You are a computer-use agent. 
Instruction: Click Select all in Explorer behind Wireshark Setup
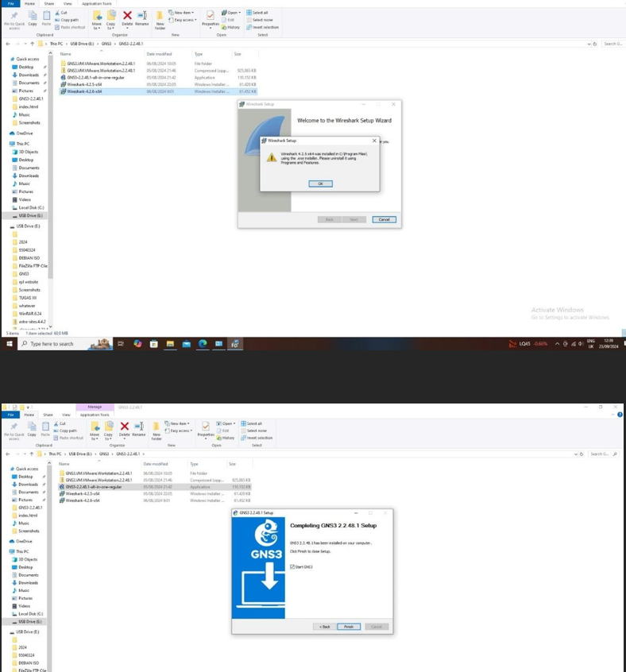click(x=257, y=13)
